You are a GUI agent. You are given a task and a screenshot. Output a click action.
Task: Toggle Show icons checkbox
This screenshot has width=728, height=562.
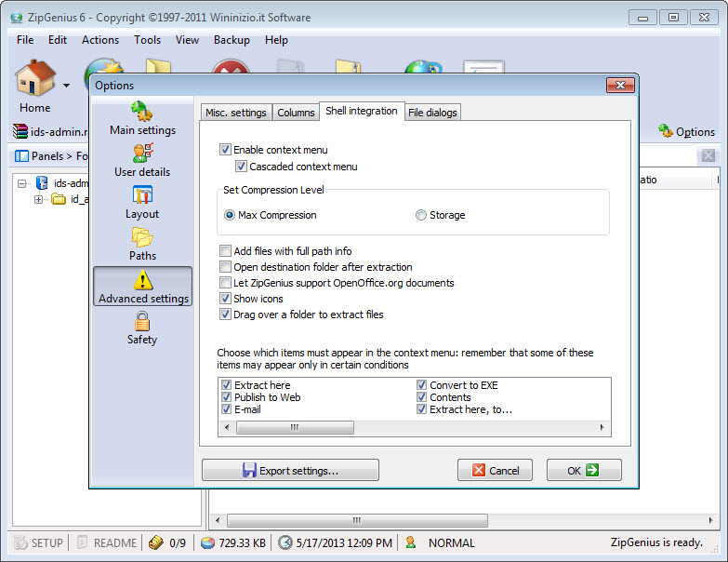coord(225,299)
